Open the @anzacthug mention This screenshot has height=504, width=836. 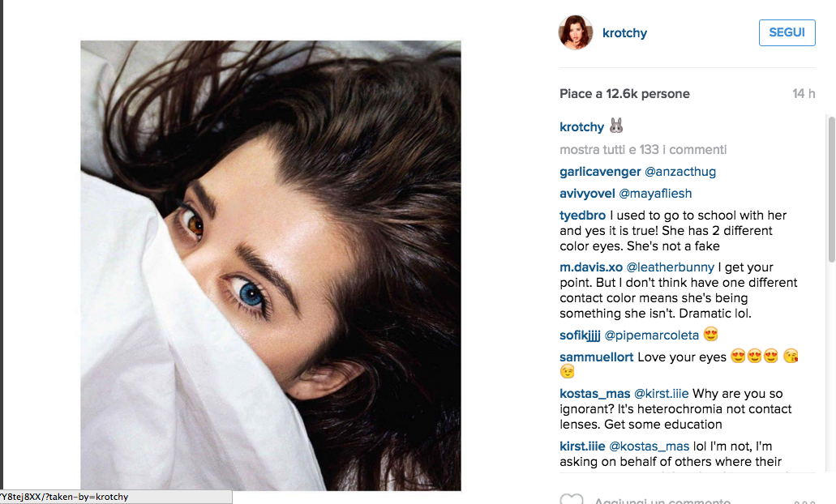pyautogui.click(x=680, y=172)
